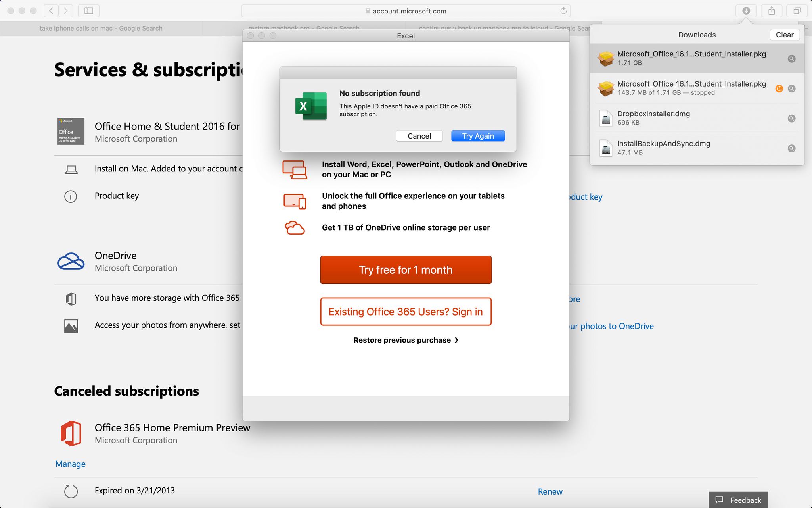Click the Product key info icon
The height and width of the screenshot is (508, 812).
(71, 196)
